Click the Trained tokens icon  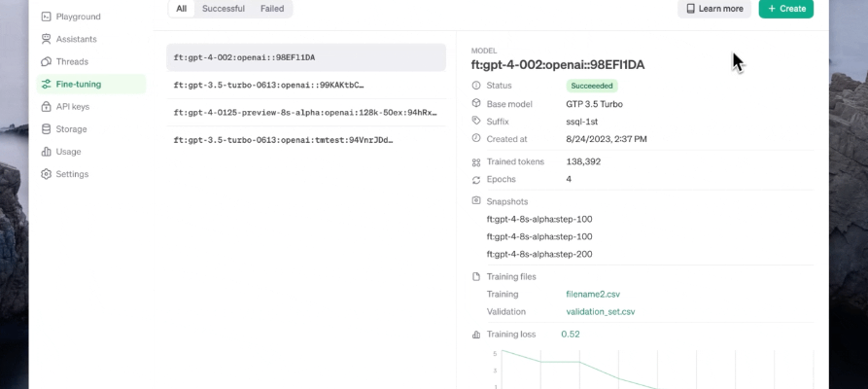(x=476, y=162)
